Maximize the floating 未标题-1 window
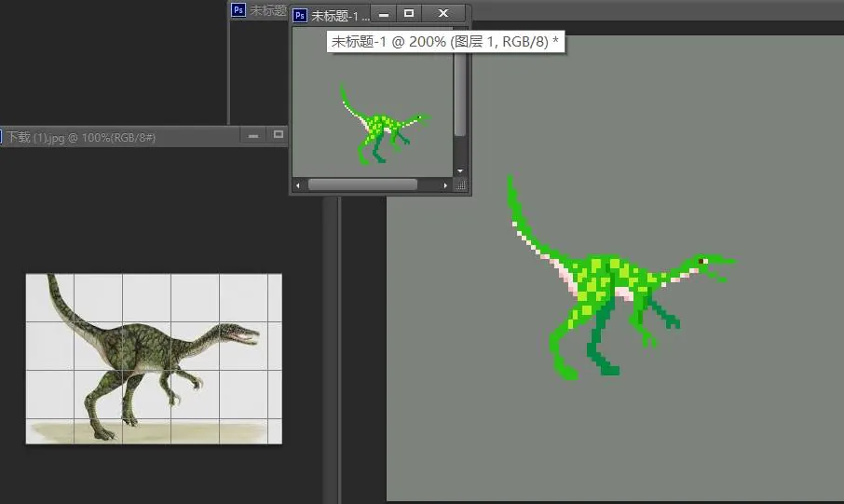The image size is (844, 504). pyautogui.click(x=409, y=13)
